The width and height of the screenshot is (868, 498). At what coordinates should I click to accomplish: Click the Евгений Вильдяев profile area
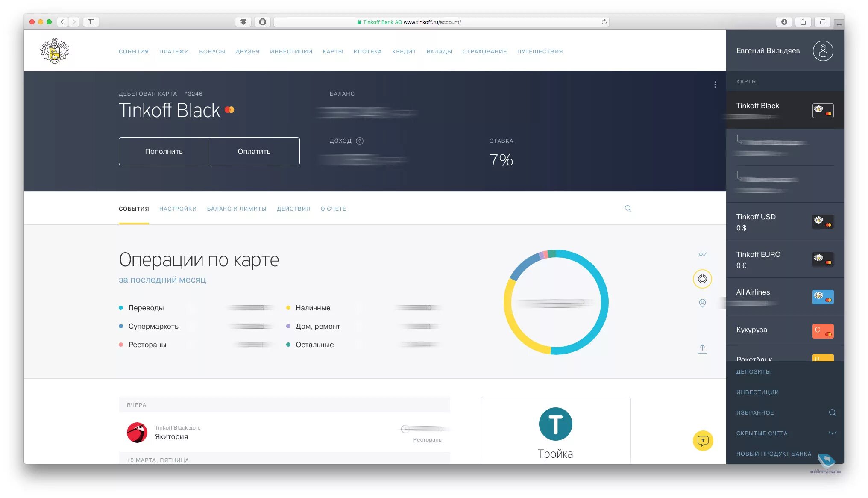tap(785, 51)
